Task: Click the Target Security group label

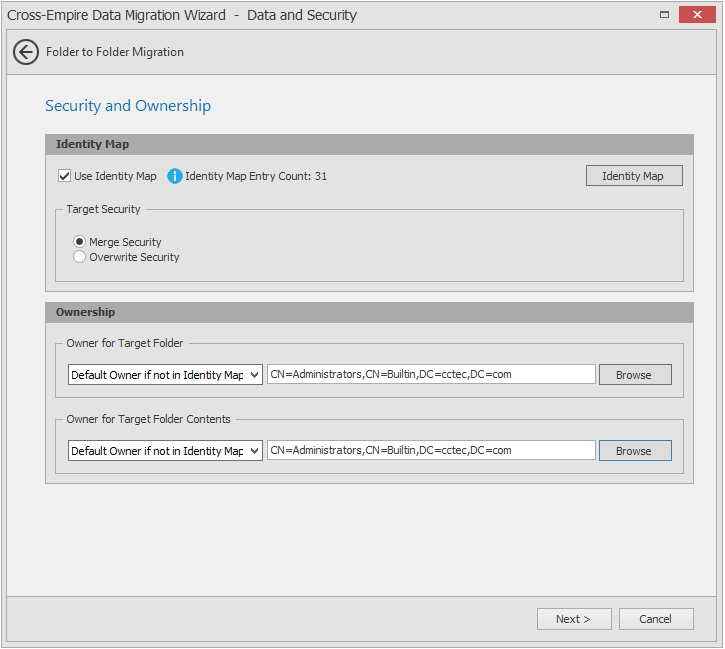Action: pos(103,209)
